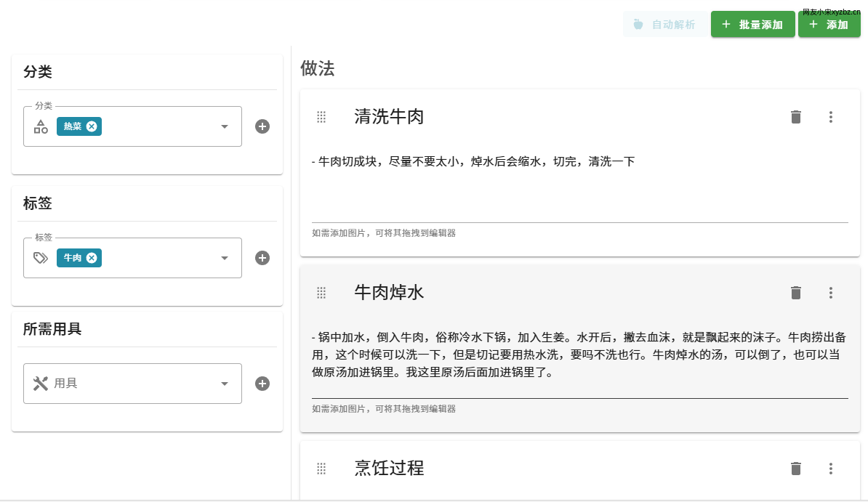Viewport: 868px width, 502px height.
Task: Create a new tag with plus icon
Action: [262, 258]
